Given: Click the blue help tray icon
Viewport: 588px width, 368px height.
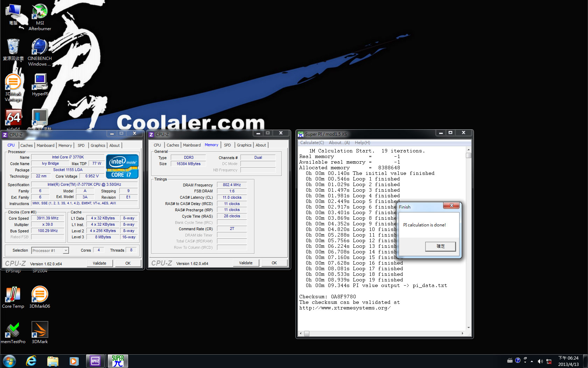Looking at the screenshot, I should click(x=518, y=360).
